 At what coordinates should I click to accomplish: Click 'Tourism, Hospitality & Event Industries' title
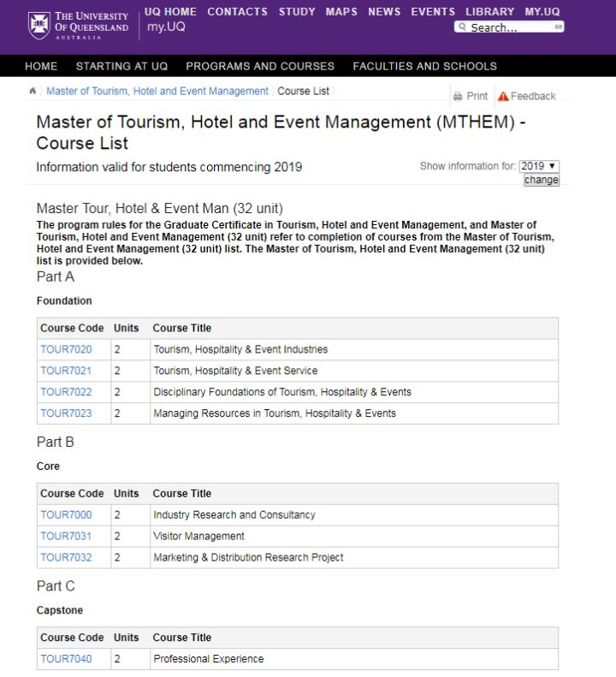click(240, 349)
